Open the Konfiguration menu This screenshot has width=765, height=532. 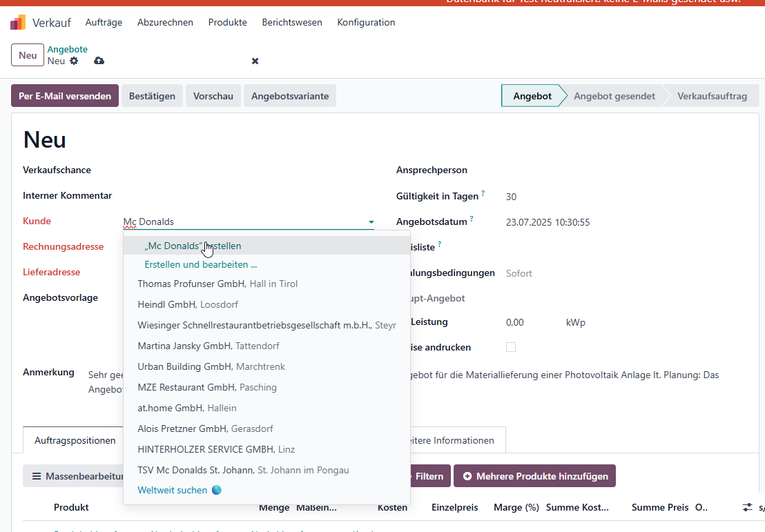[x=366, y=23]
